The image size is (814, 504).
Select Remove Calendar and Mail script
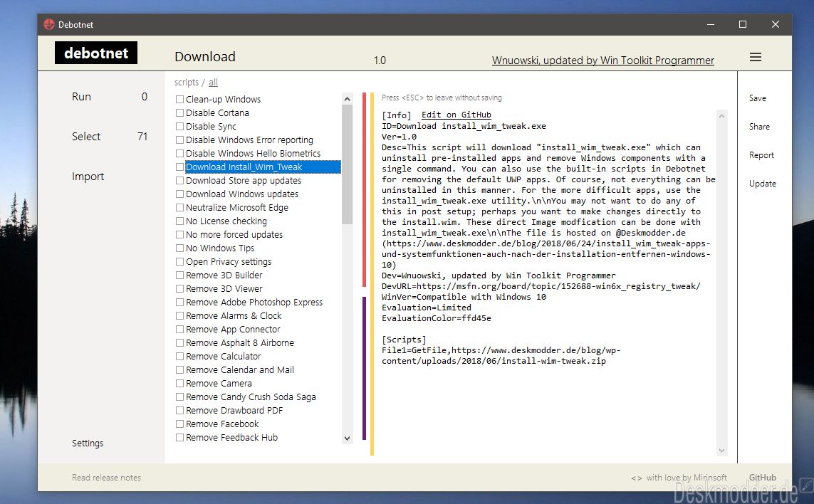click(240, 369)
